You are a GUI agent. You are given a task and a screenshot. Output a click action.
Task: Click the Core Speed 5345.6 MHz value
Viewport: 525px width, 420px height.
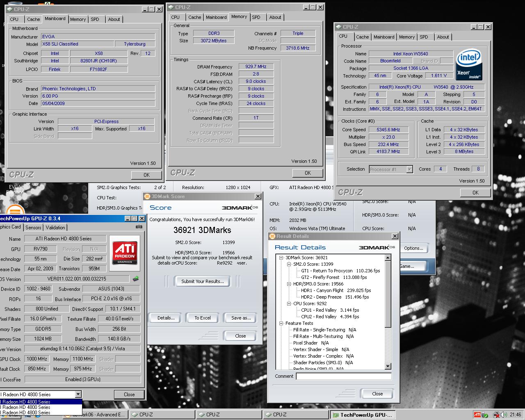pyautogui.click(x=388, y=130)
